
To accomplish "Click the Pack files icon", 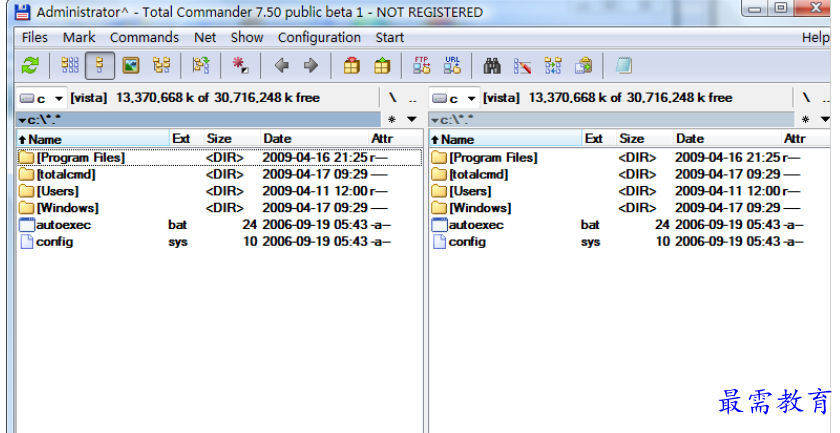I will pos(351,66).
